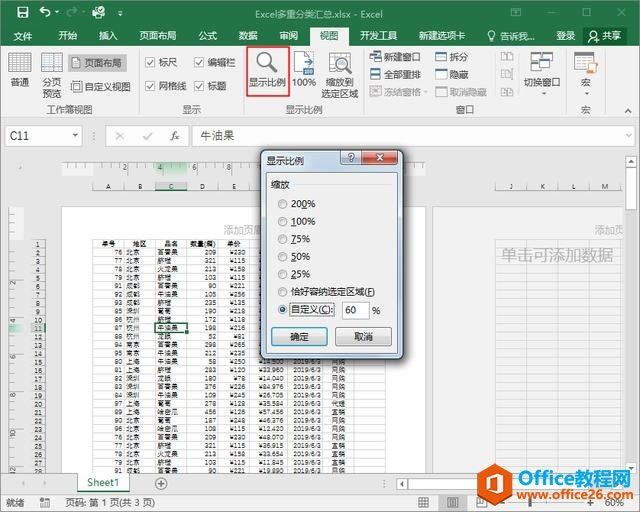Select the 75% zoom radio option
Viewport: 640px width, 512px height.
[282, 239]
